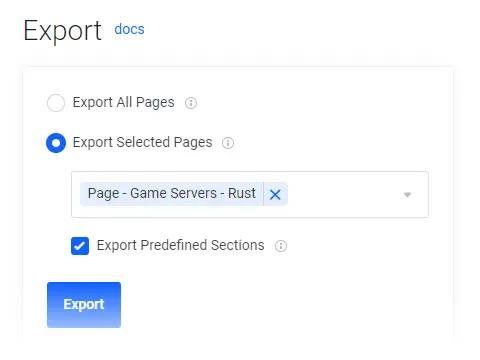
Task: View info icon beside Export Predefined Sections
Action: click(281, 246)
